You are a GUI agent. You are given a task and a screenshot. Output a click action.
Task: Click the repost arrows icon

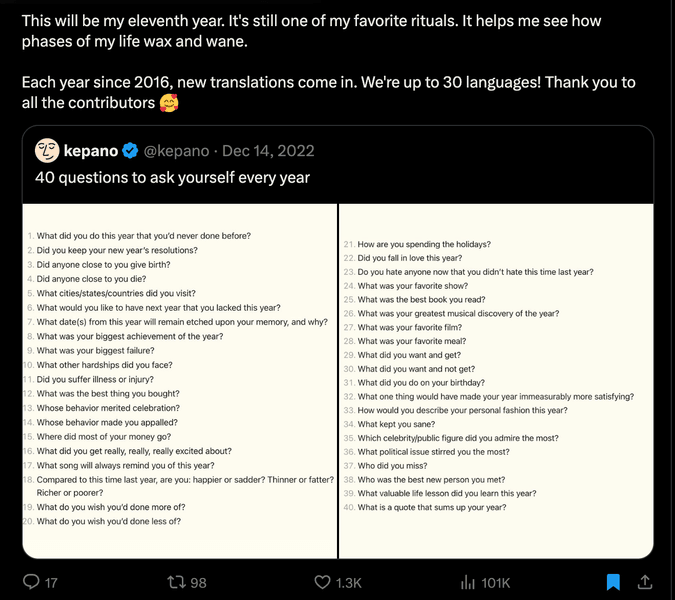point(176,582)
